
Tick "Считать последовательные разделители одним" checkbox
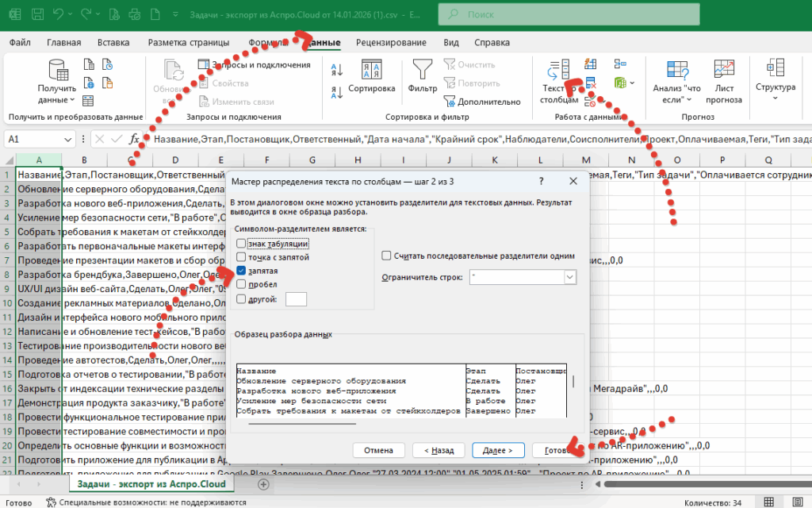click(386, 256)
